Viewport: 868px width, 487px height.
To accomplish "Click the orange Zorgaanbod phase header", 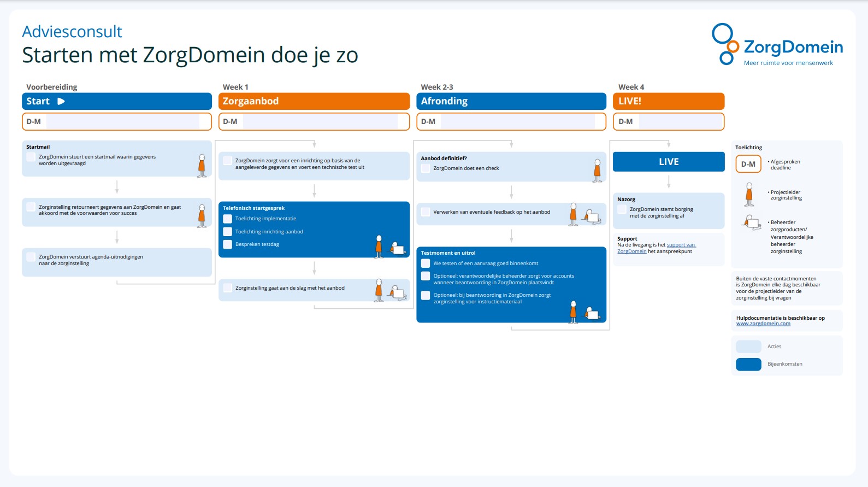I will [x=314, y=101].
